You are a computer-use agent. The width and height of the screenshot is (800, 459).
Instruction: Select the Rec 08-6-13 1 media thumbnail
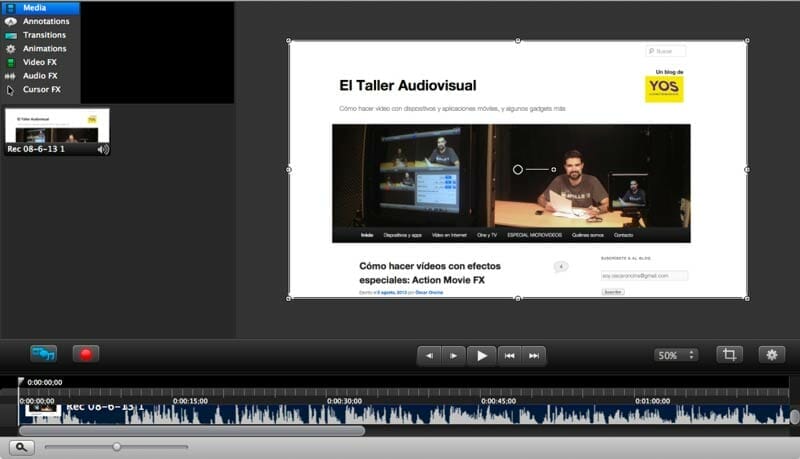click(57, 131)
